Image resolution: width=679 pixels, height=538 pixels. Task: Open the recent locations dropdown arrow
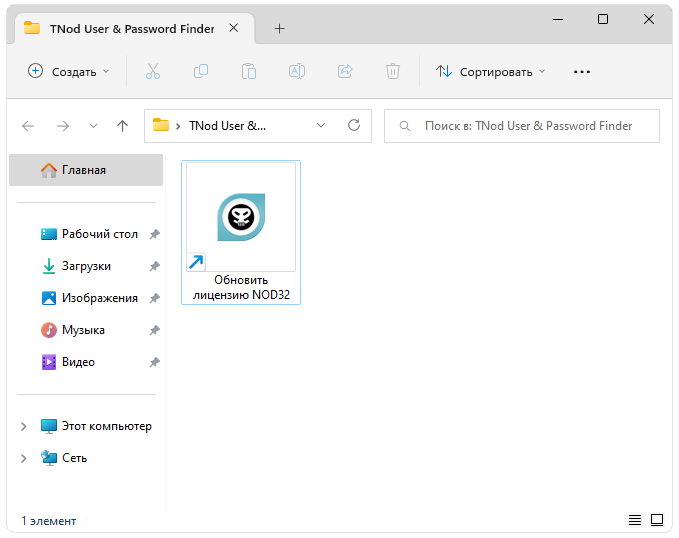[94, 126]
